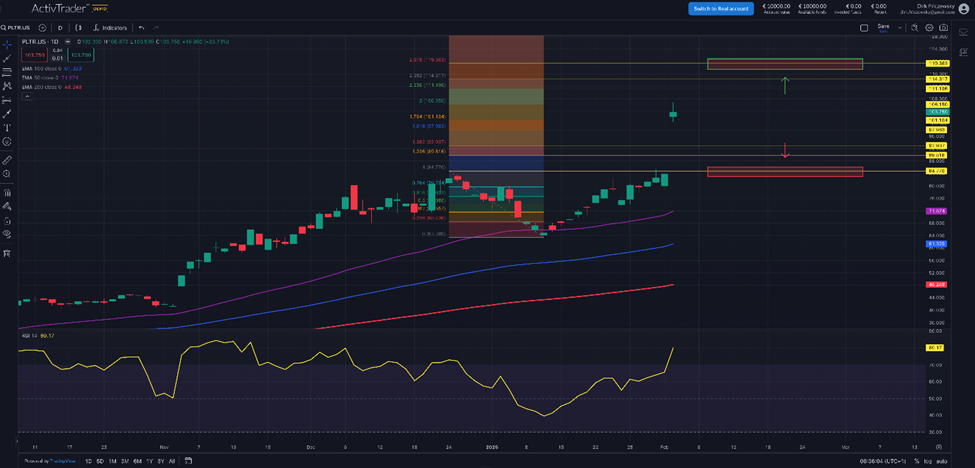This screenshot has height=468, width=975.
Task: Click the user profile avatar icon
Action: tap(962, 8)
